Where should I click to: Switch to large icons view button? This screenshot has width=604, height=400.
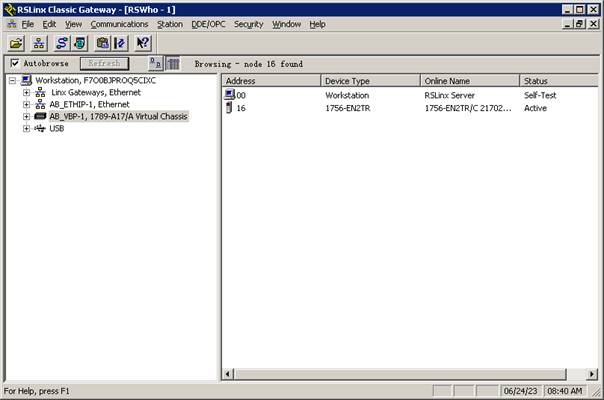[156, 64]
